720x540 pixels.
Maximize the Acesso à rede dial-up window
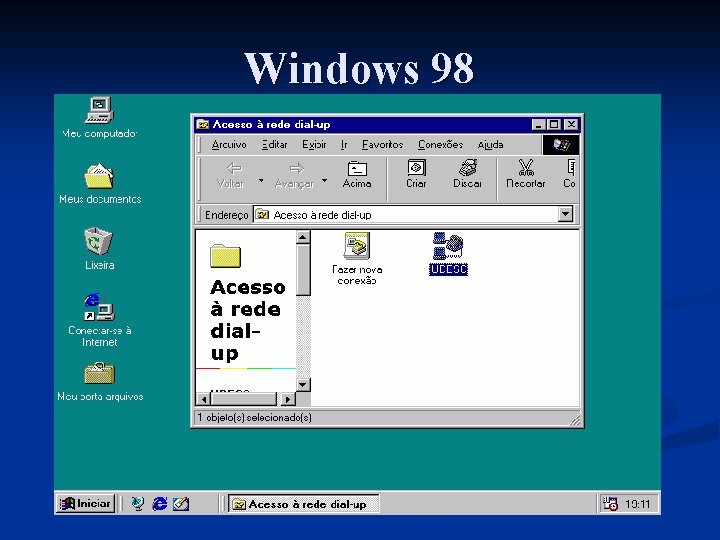[x=554, y=124]
